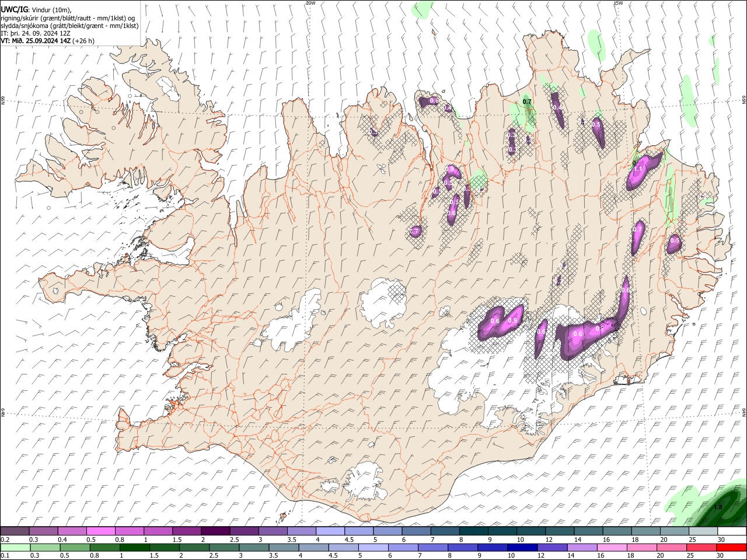Click the light pink 16–18 rain legend swatch
Viewport: 747px width, 560px height.
[612, 547]
